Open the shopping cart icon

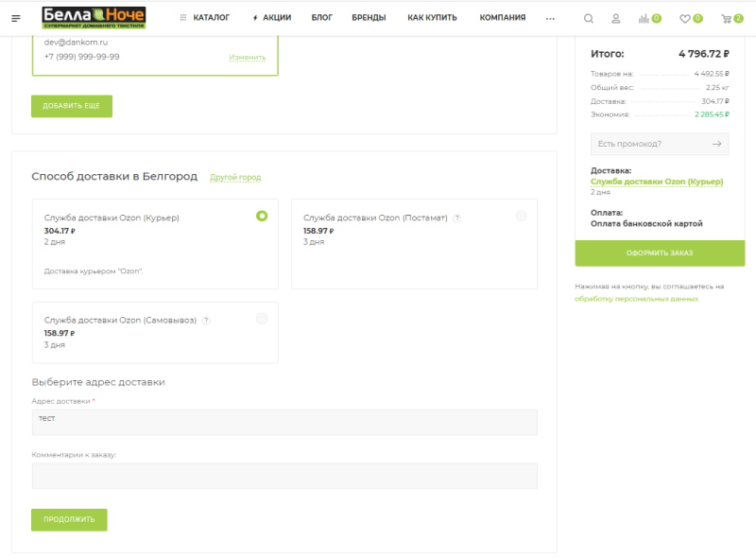click(727, 18)
